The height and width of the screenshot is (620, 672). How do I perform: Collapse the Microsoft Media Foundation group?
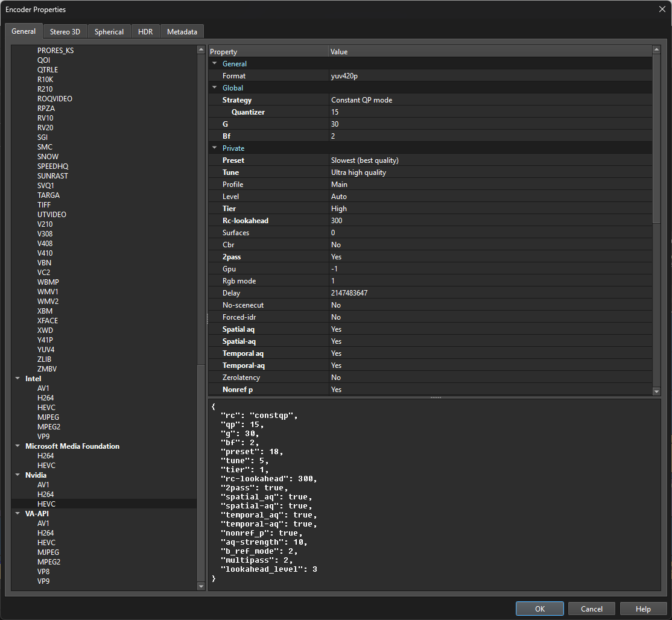click(x=17, y=446)
